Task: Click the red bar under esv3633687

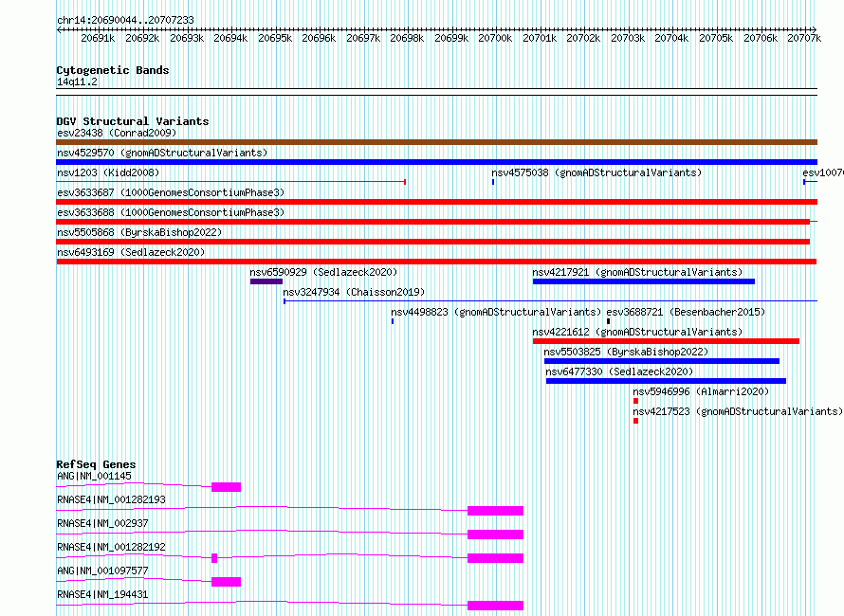Action: [x=436, y=202]
